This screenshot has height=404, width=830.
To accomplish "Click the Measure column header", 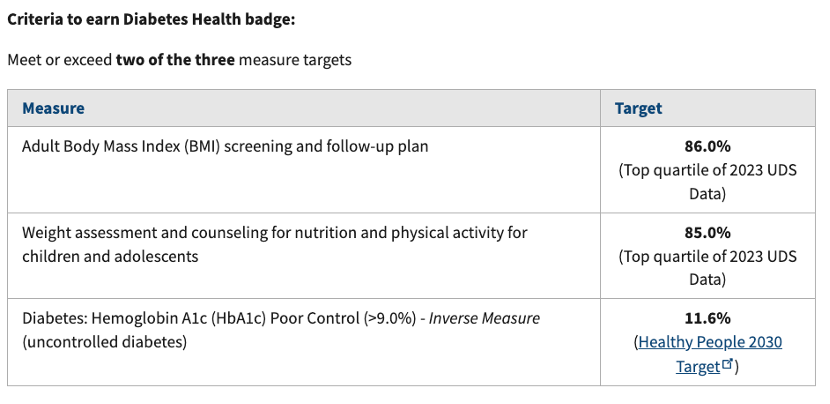I will click(53, 108).
